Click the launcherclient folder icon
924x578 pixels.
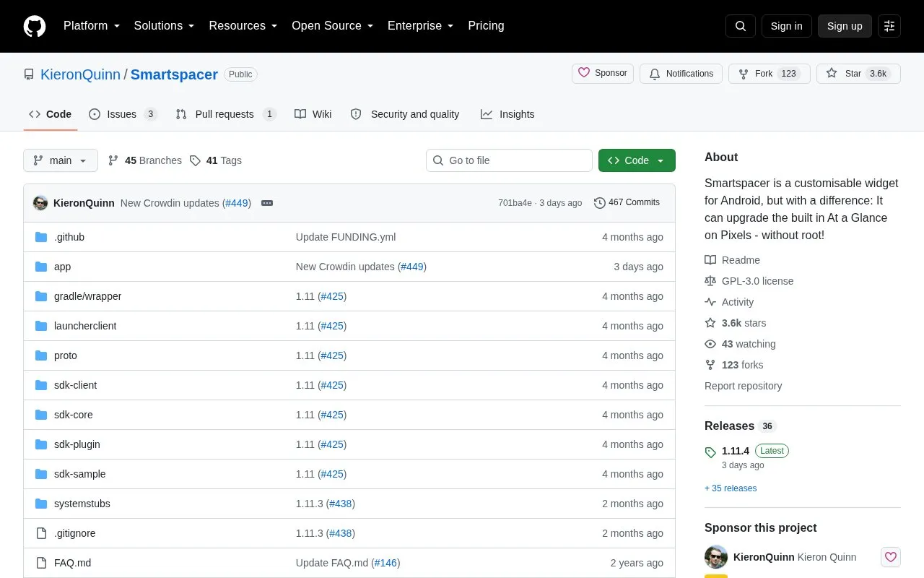(x=41, y=326)
